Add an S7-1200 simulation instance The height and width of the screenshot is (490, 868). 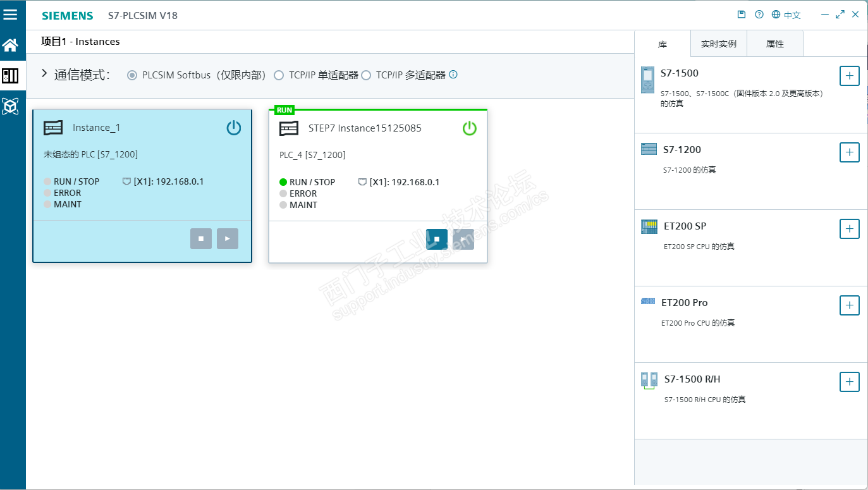tap(850, 152)
